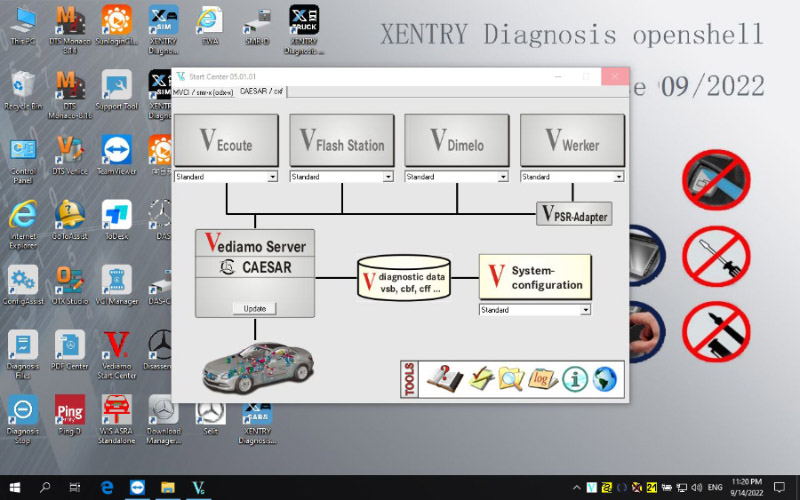Open Diagnosis Stop desktop shortcut
The height and width of the screenshot is (500, 800).
23,419
